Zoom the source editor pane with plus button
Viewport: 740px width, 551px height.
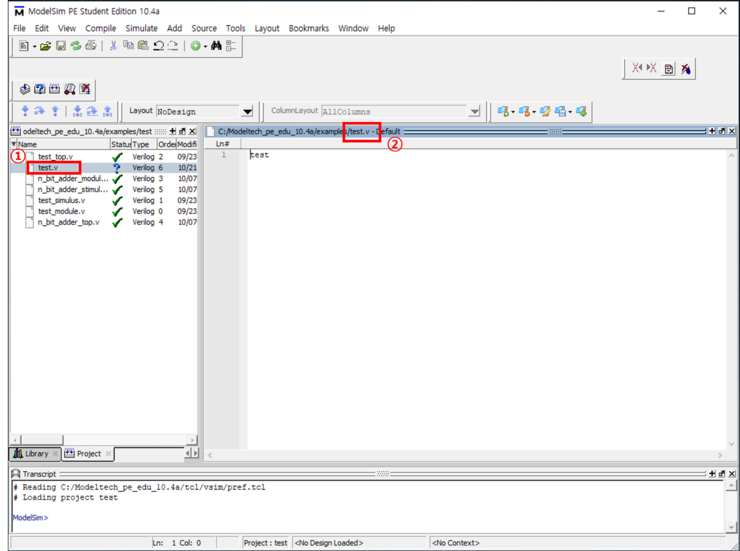(712, 131)
